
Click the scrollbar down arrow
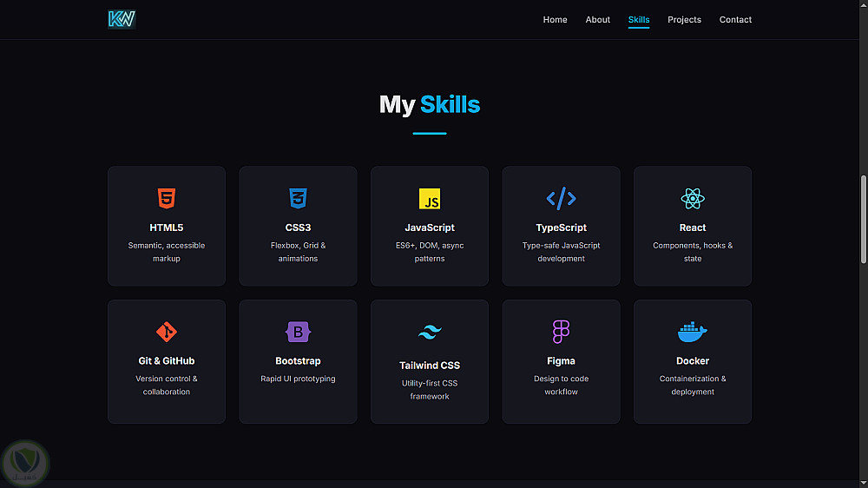click(864, 484)
